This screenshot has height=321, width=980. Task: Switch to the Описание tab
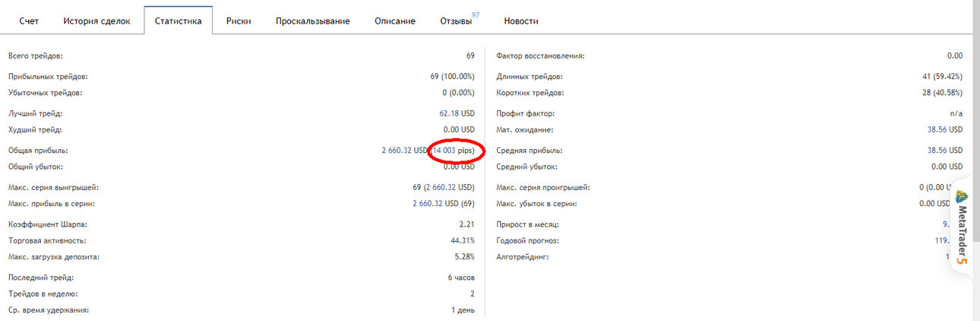(x=395, y=21)
